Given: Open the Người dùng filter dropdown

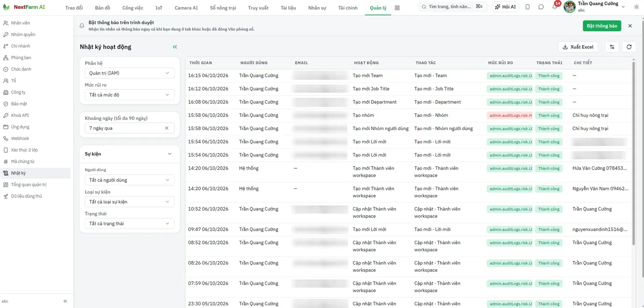Looking at the screenshot, I should [x=130, y=180].
